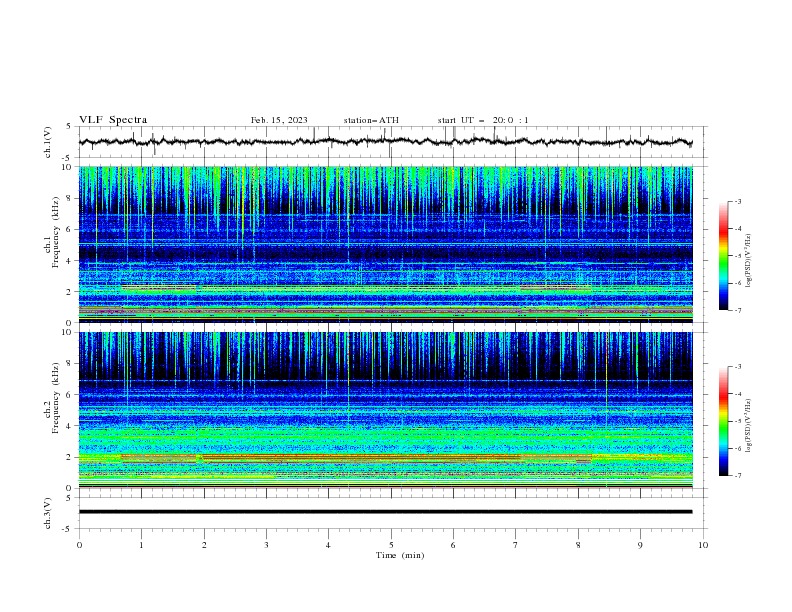Click the "ch.3(V)" vertical axis label

click(48, 513)
